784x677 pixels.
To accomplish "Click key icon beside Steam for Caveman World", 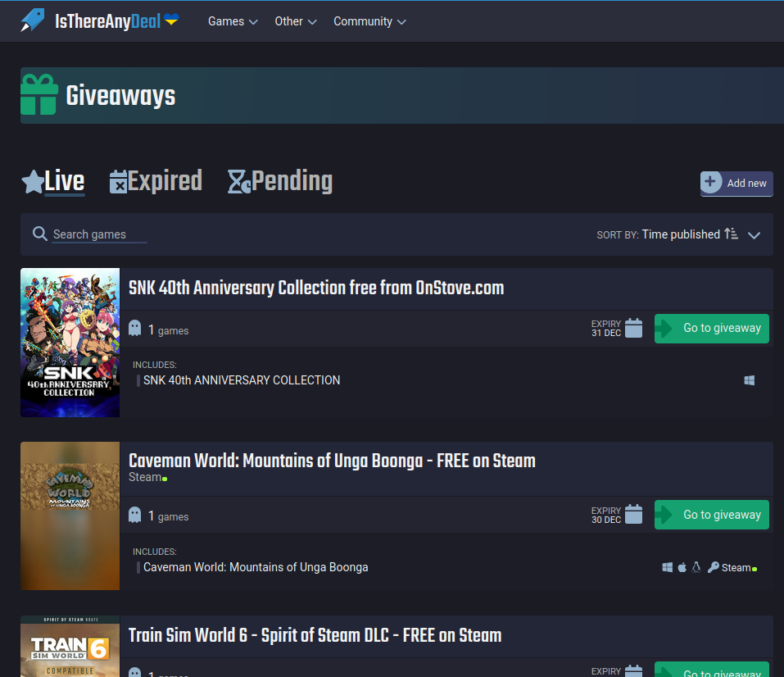I will pos(713,567).
